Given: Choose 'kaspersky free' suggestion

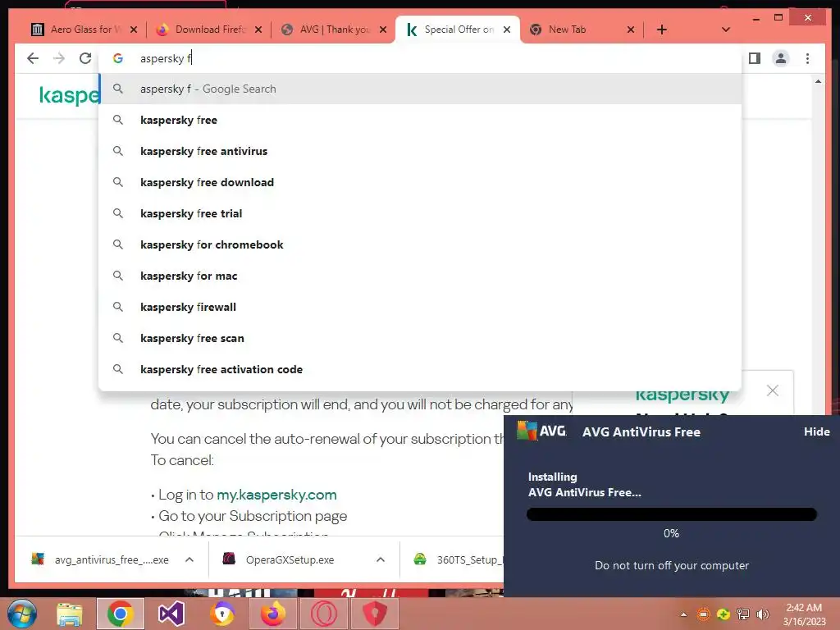Looking at the screenshot, I should [x=421, y=120].
